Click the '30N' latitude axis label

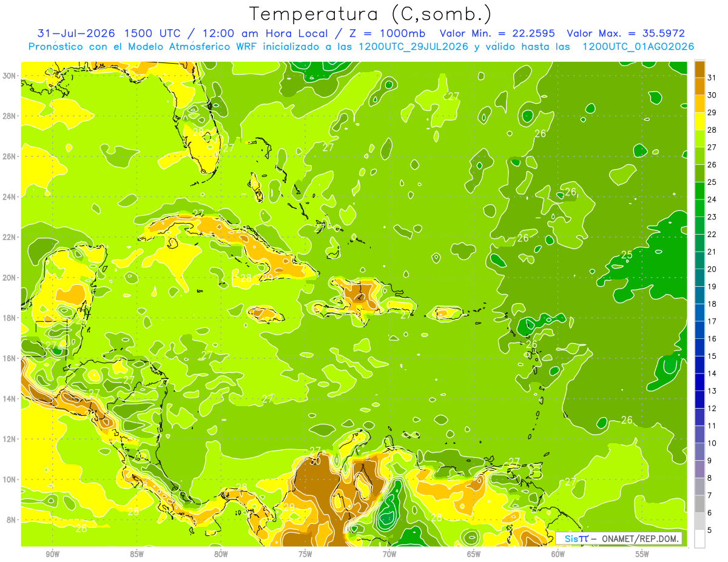tap(10, 75)
